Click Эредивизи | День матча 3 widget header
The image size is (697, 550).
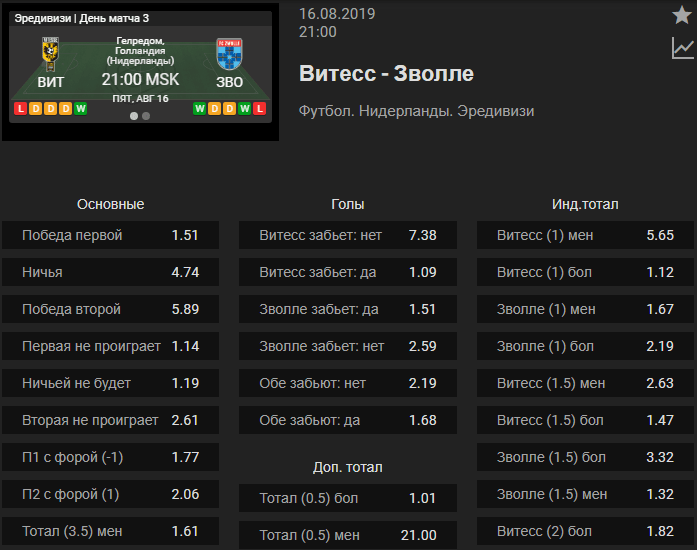82,18
